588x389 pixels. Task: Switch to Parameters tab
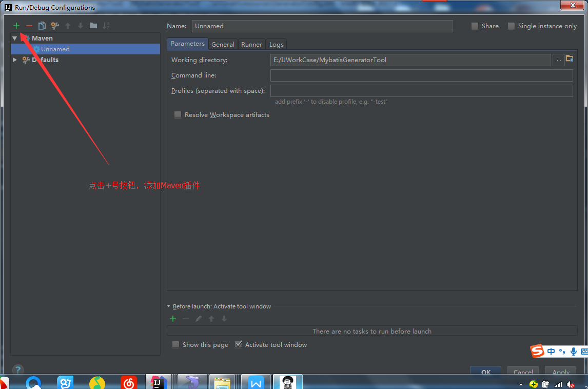click(187, 44)
